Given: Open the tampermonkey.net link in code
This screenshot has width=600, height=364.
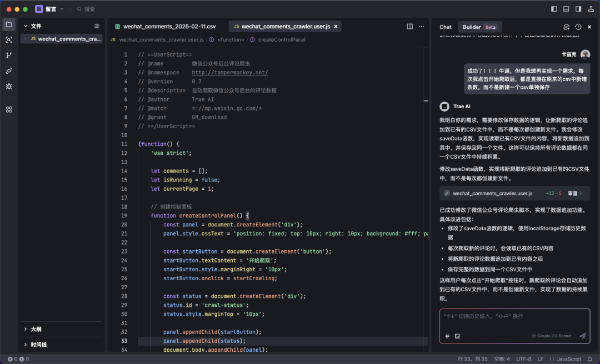Looking at the screenshot, I should coord(230,73).
